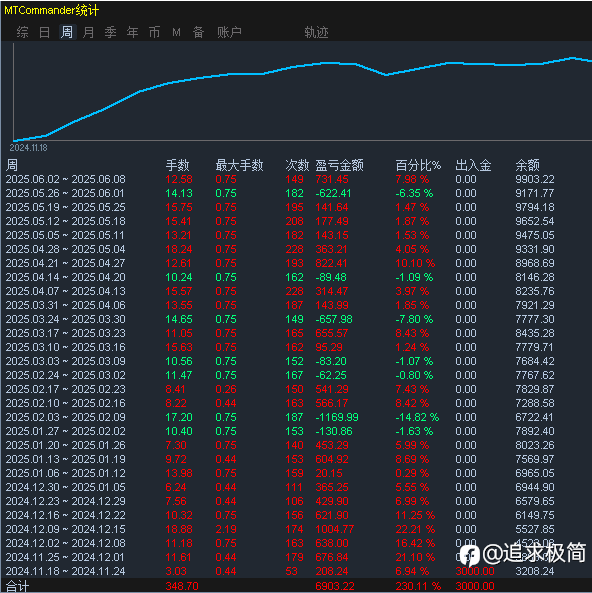
Task: Click the 2024.11.18 chart start date marker
Action: tap(28, 148)
